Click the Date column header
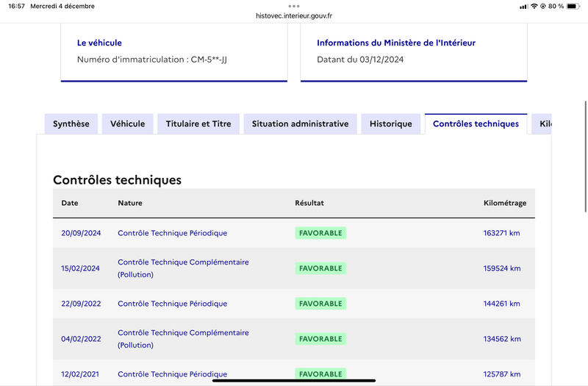The width and height of the screenshot is (588, 386). point(70,203)
